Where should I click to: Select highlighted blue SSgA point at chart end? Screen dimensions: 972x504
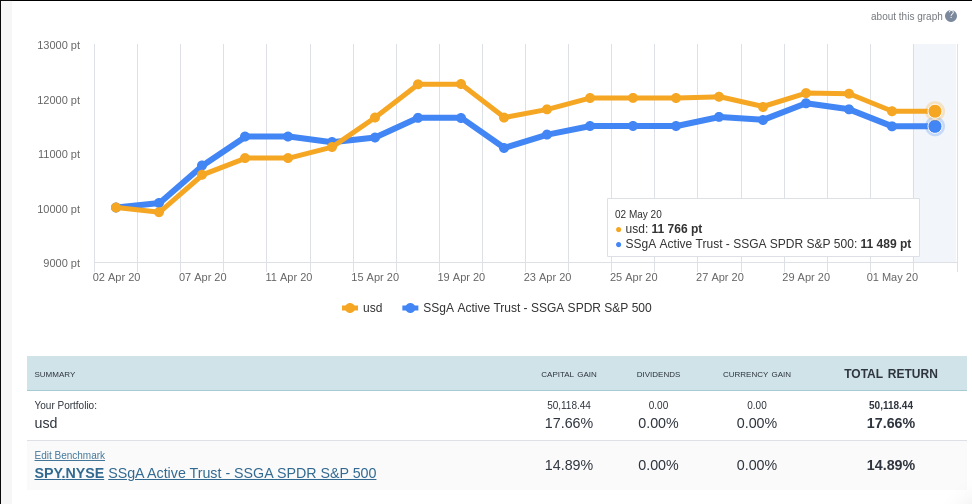click(x=934, y=126)
